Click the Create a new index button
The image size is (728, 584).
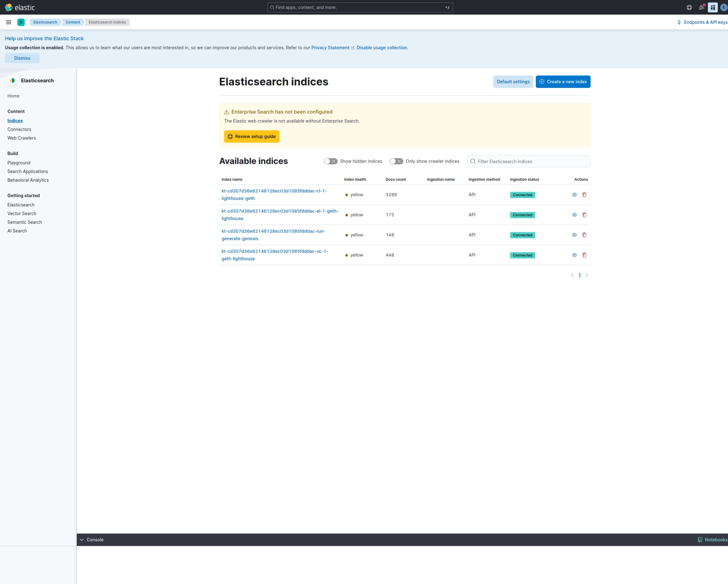[563, 81]
